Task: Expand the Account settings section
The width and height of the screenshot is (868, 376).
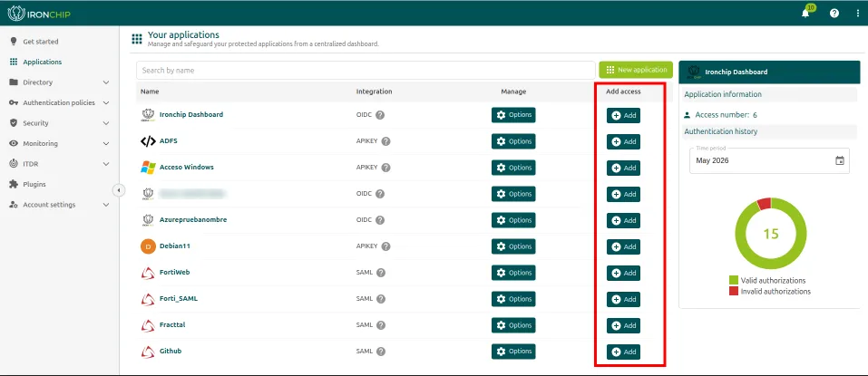Action: [x=59, y=205]
